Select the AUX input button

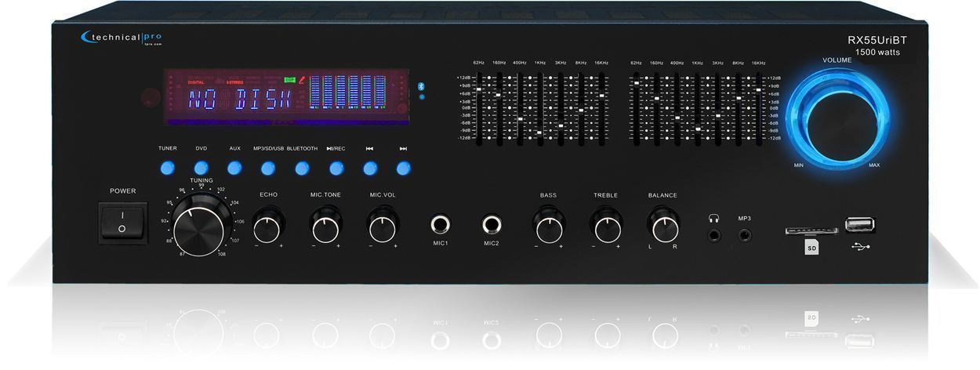point(234,168)
